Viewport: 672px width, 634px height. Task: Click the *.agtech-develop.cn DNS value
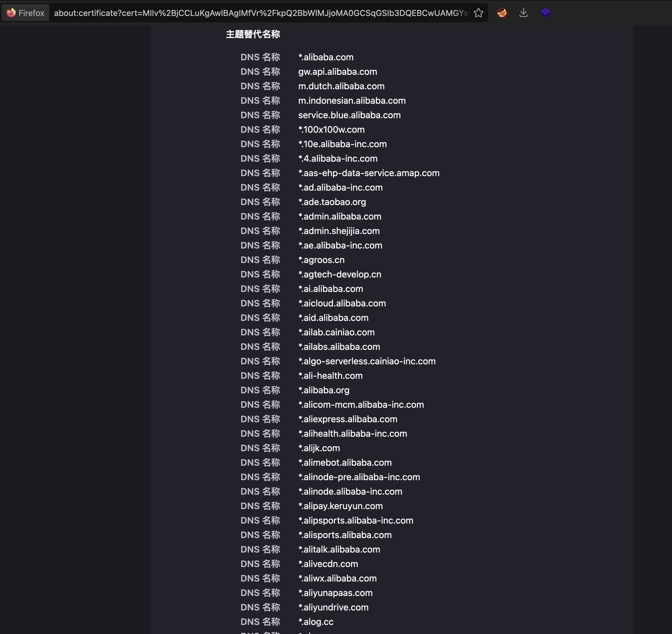pyautogui.click(x=340, y=274)
